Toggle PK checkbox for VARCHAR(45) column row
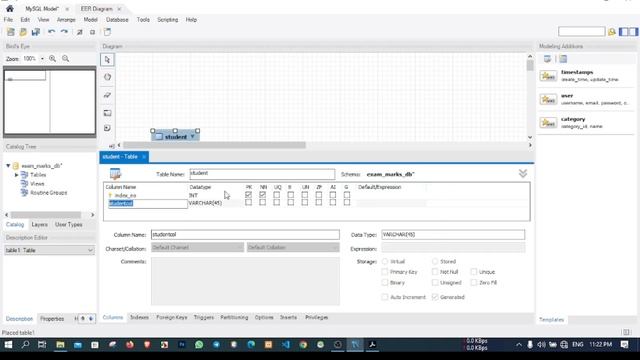Screen dimensions: 640x360 (249, 202)
